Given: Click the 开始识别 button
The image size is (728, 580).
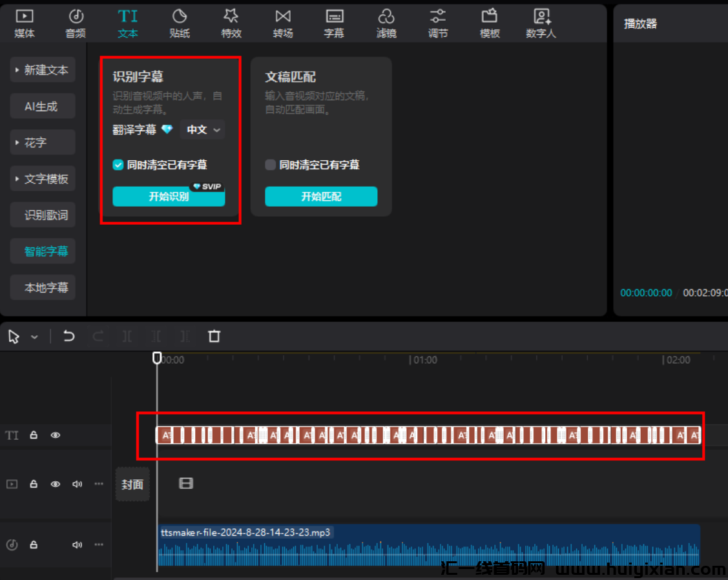Looking at the screenshot, I should (169, 196).
